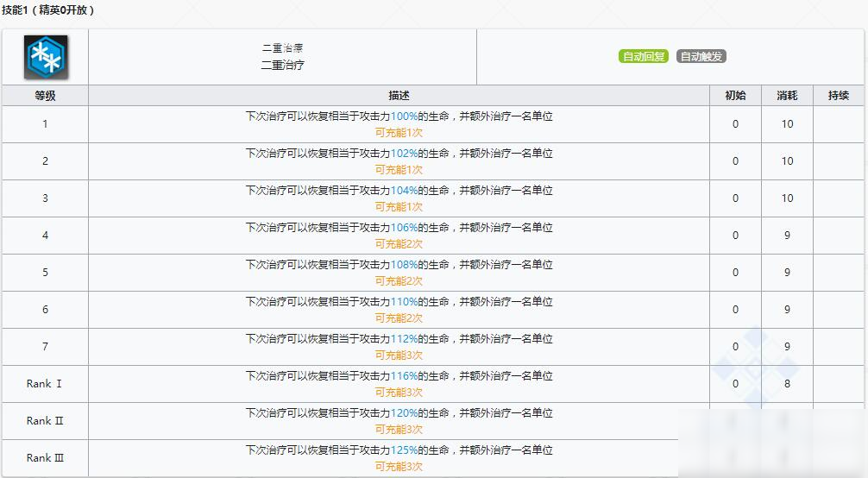
Task: Click initial value 0 in level 3 row
Action: [735, 198]
